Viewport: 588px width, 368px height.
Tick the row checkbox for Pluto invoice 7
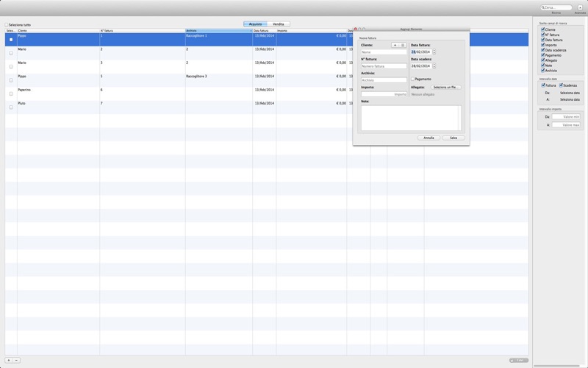[x=11, y=107]
